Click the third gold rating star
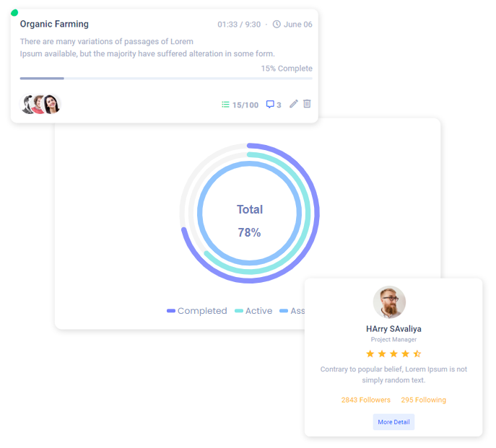 tap(393, 353)
